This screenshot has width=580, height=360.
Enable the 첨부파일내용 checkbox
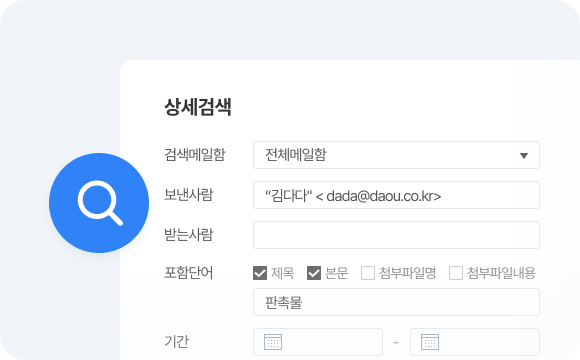click(x=456, y=273)
